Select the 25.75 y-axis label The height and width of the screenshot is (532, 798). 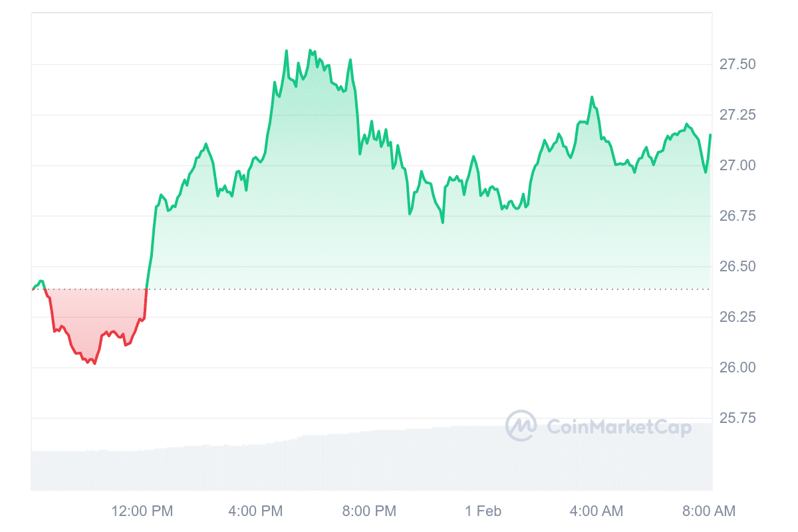coord(737,418)
